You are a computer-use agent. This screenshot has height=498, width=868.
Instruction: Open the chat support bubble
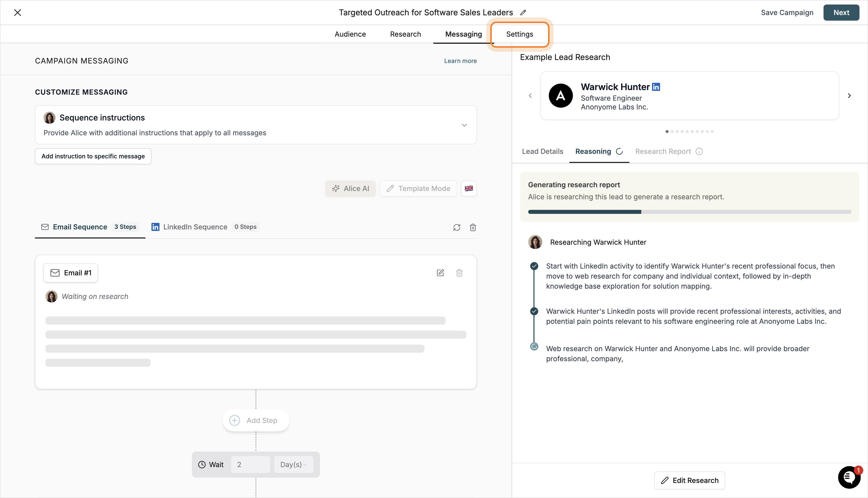coord(849,477)
